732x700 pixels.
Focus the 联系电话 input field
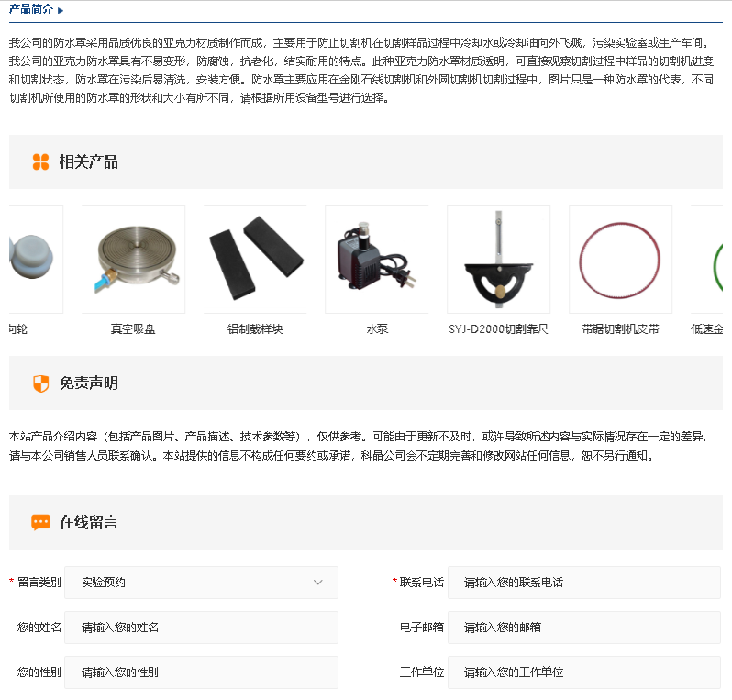[584, 583]
